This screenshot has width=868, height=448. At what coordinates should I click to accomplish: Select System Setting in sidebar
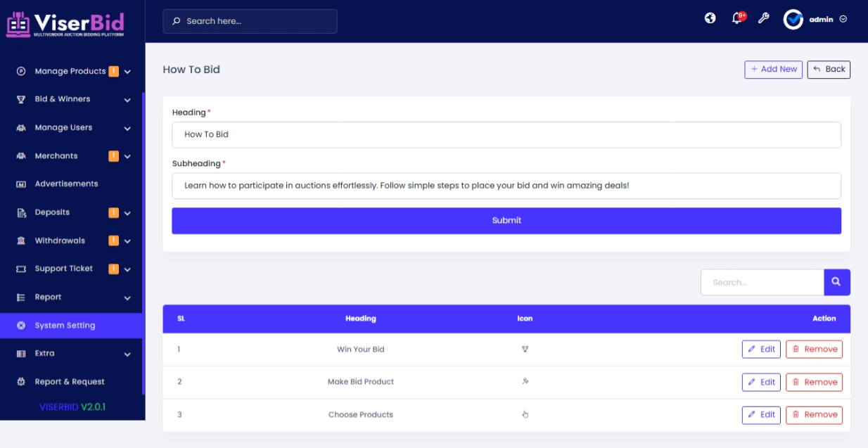71,326
